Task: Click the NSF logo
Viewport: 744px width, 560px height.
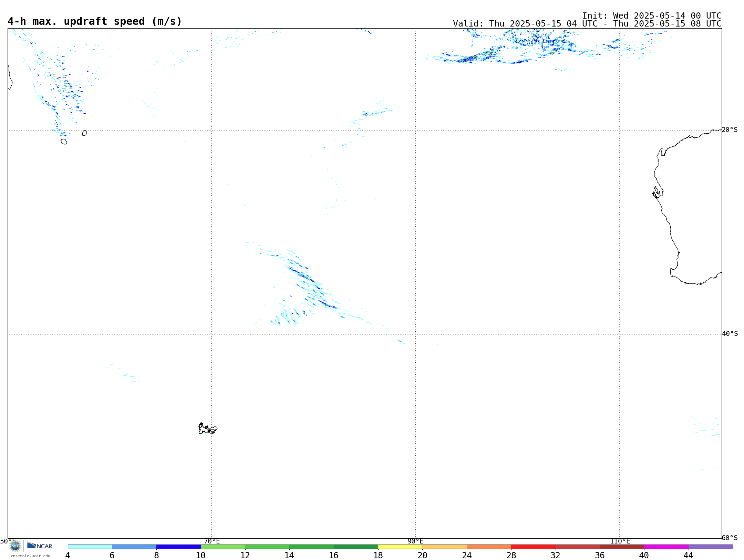Action: [15, 546]
